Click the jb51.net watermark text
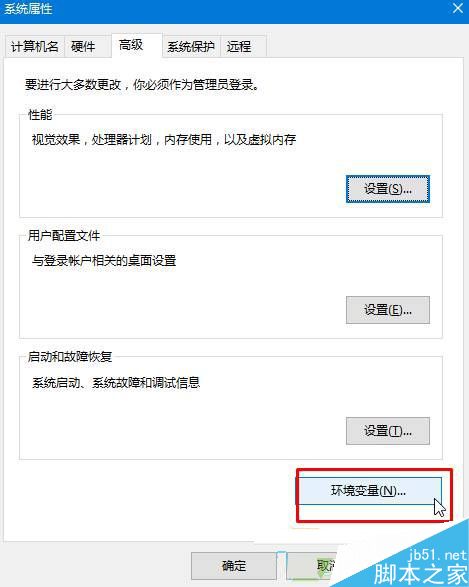Image resolution: width=469 pixels, height=587 pixels. coord(437,554)
